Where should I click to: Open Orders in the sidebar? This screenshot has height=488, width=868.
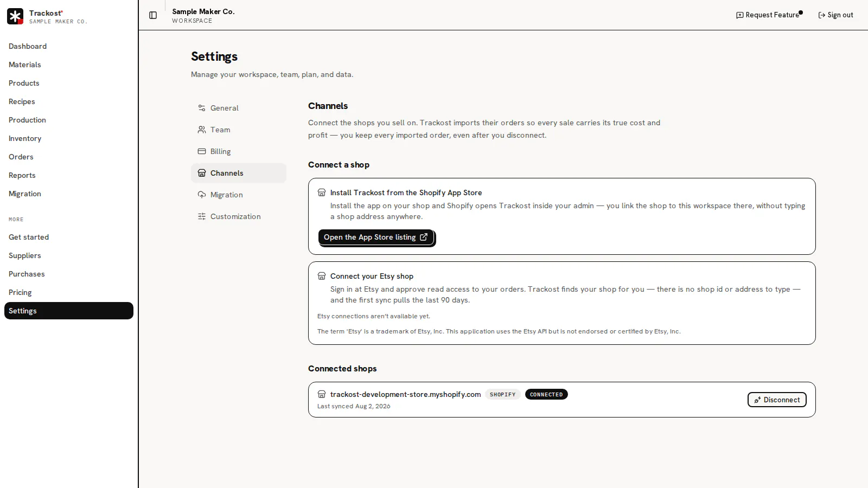69,157
